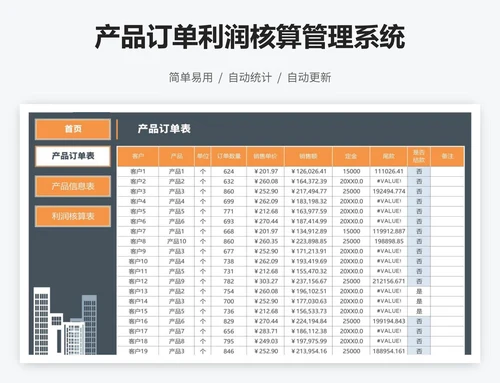Open the 产品订单表 sheet button
This screenshot has height=383, width=500.
(73, 156)
